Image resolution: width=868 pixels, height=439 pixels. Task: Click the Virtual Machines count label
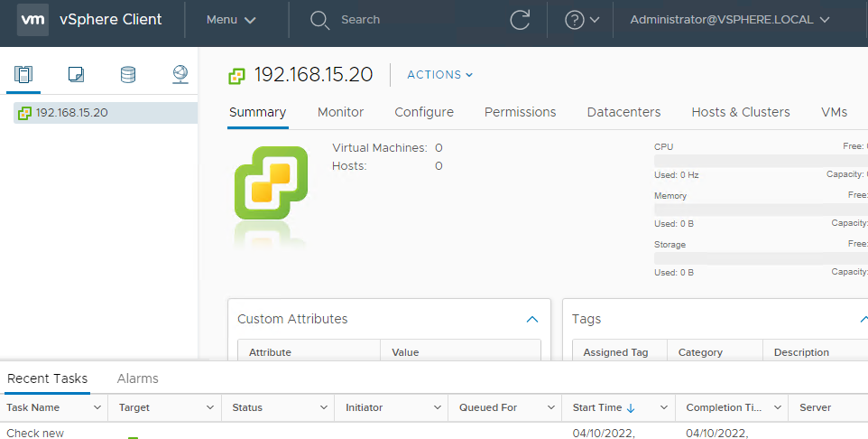coord(379,148)
